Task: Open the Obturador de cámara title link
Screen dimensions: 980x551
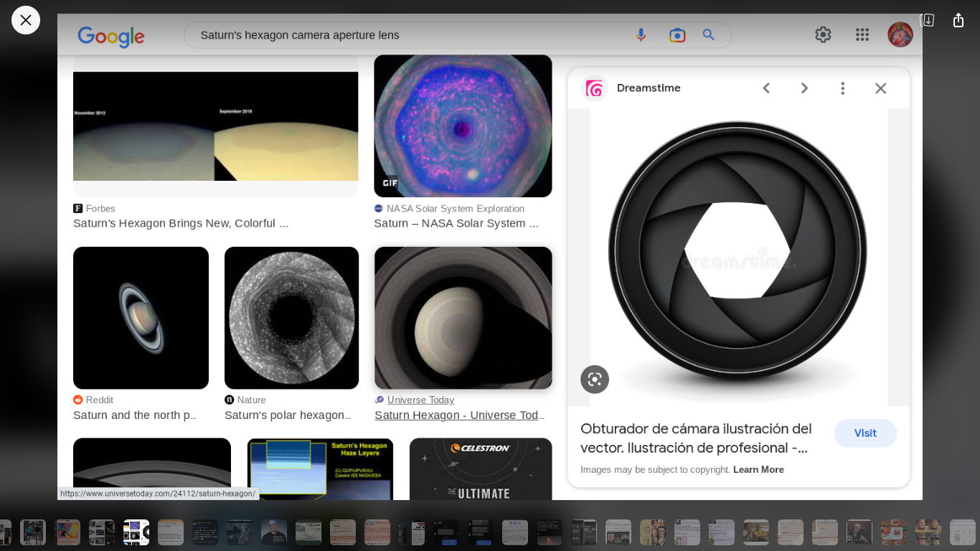Action: coord(696,438)
